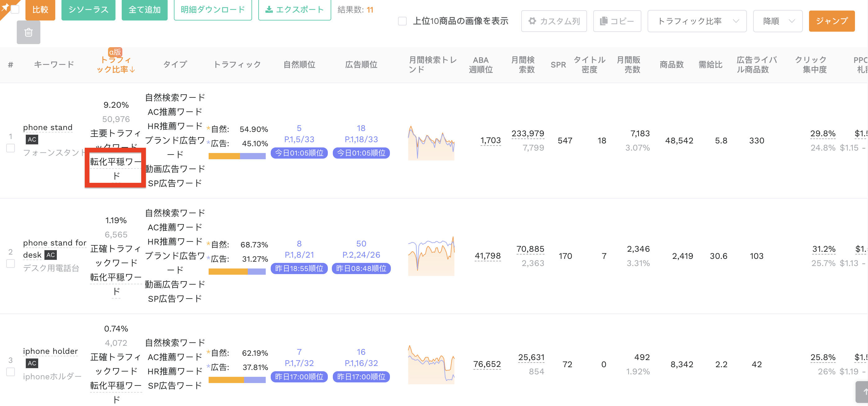Click the AC badge under phone stand

point(32,139)
